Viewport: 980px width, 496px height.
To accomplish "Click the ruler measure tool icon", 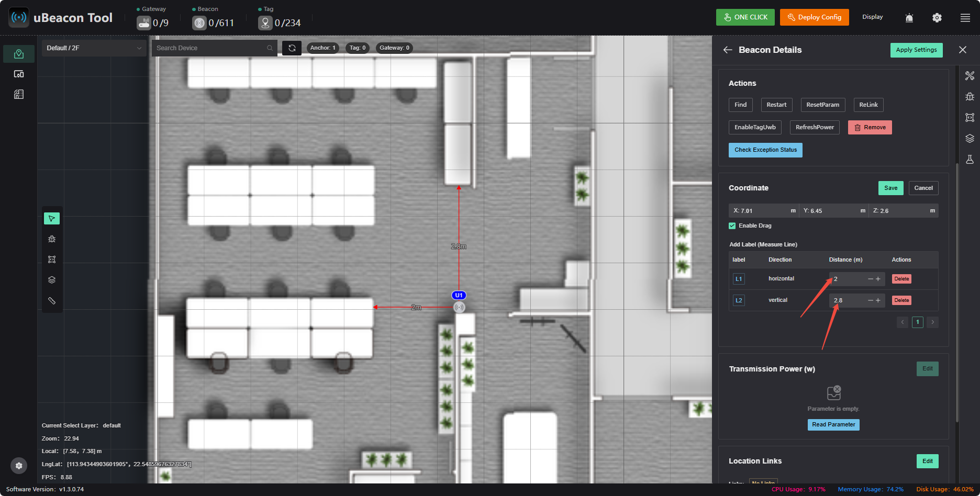I will (52, 301).
